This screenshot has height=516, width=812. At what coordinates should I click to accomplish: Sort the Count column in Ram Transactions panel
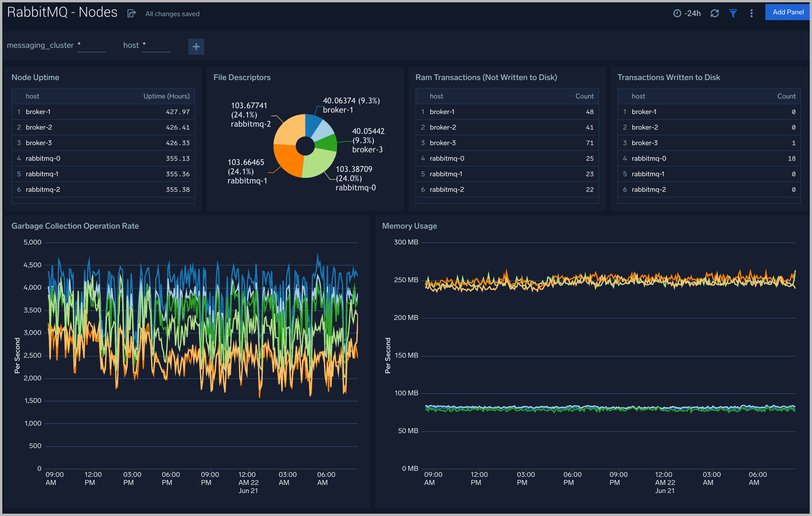pyautogui.click(x=584, y=96)
